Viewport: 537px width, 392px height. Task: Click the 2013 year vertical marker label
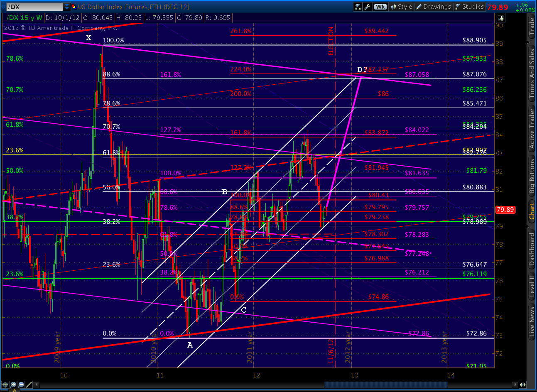pos(444,347)
